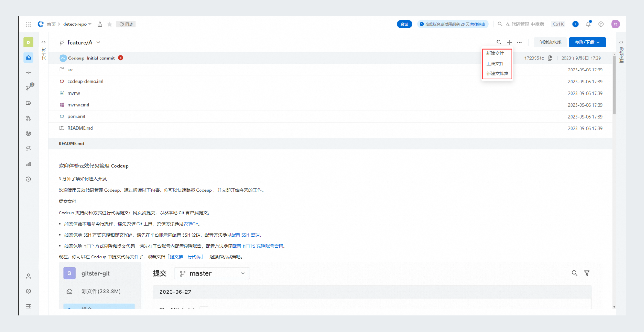Open the help question mark icon
Viewport: 644px width, 332px height.
pos(601,24)
